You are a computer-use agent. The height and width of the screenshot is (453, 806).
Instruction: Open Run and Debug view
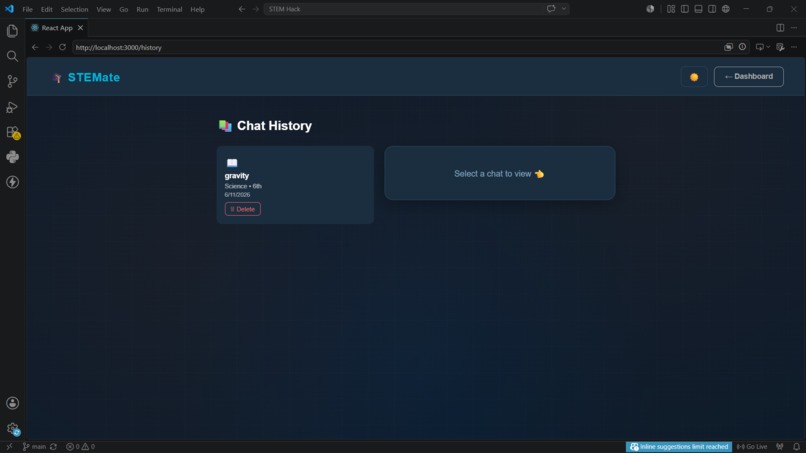12,107
